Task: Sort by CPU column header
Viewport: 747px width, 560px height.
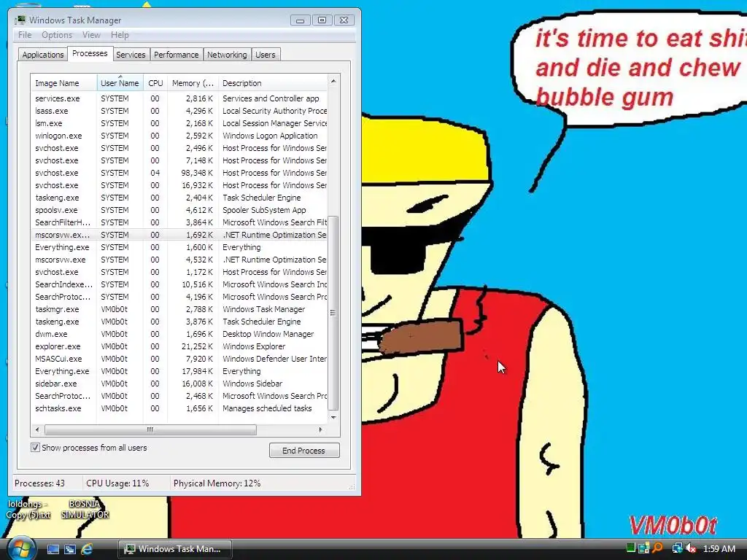Action: coord(155,83)
